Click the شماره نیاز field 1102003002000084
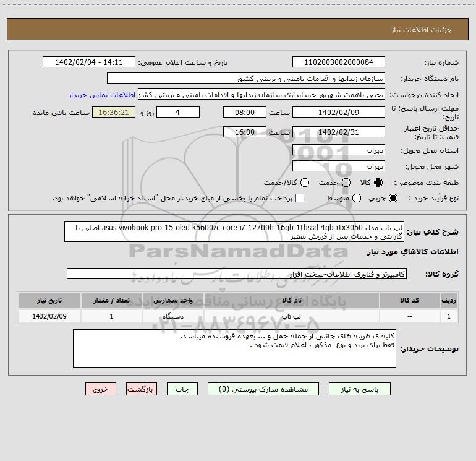 339,62
